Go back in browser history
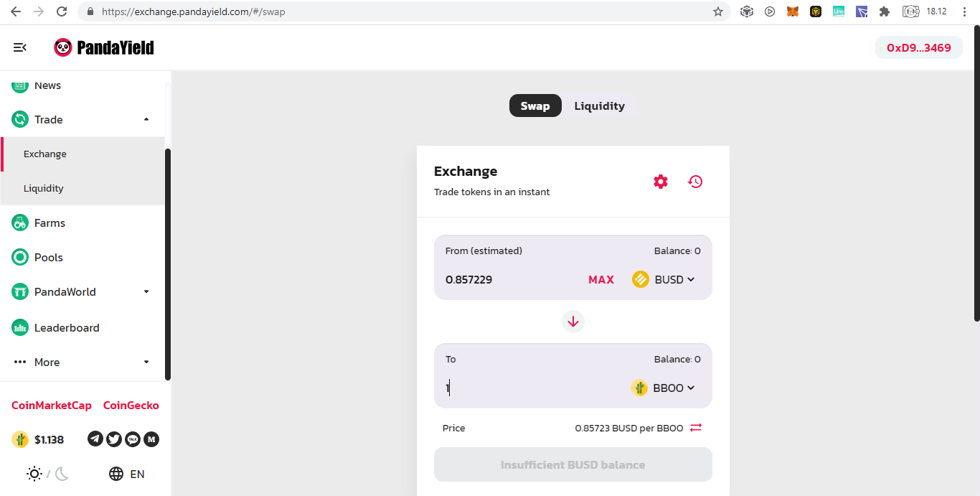 coord(16,11)
